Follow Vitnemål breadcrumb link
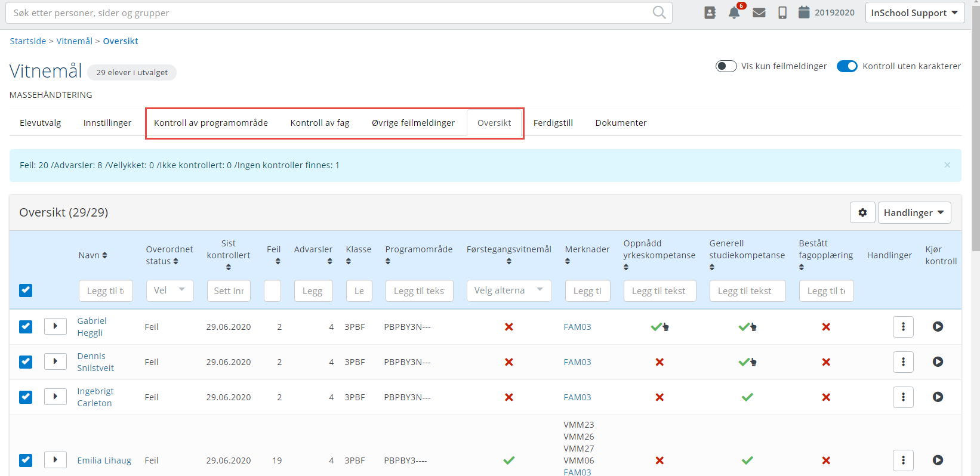This screenshot has height=476, width=980. 75,41
